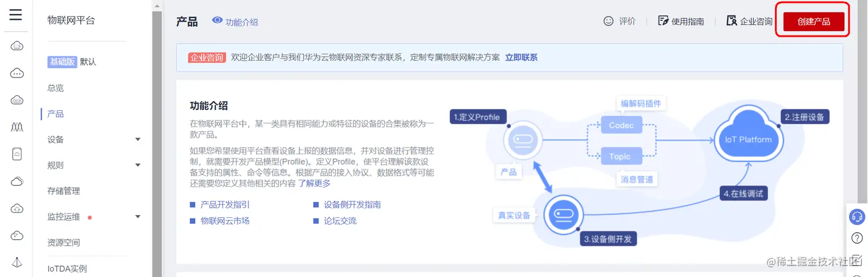
Task: Click the third cloud icon in the rail
Action: [17, 100]
